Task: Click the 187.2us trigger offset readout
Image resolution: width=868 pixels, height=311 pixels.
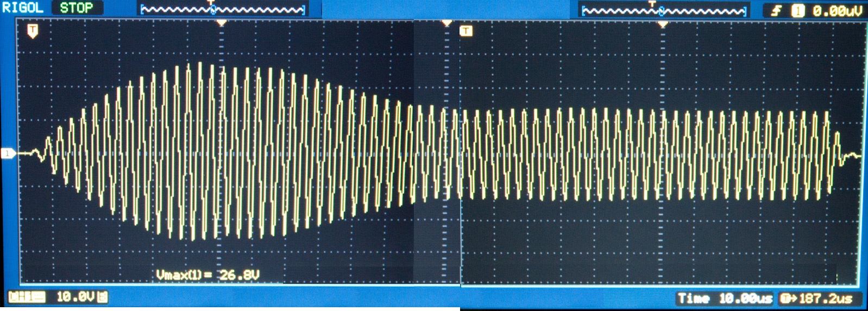Action: pyautogui.click(x=826, y=298)
